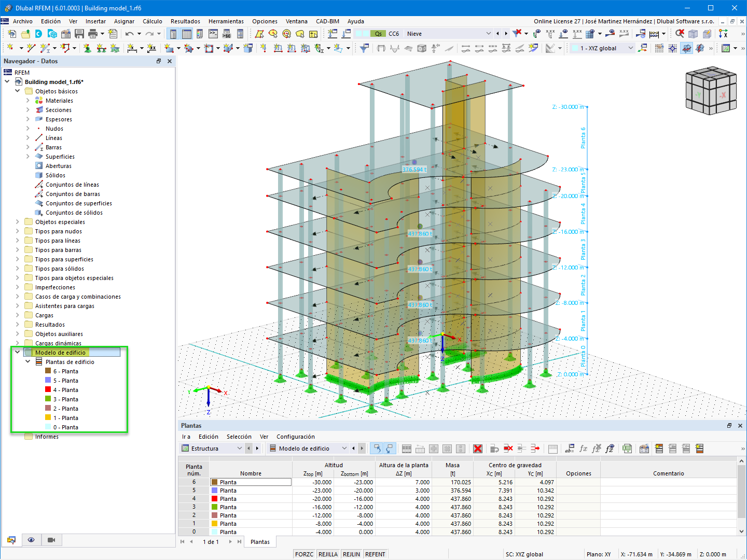Switch to the 'Plantas' tab at bottom
The image size is (747, 560).
(260, 541)
